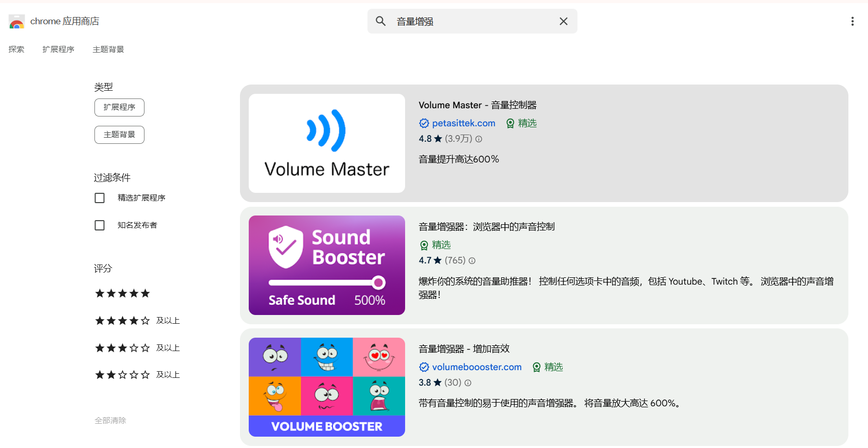Click the rating info icon next to (3.9万)
The image size is (868, 448).
[478, 139]
